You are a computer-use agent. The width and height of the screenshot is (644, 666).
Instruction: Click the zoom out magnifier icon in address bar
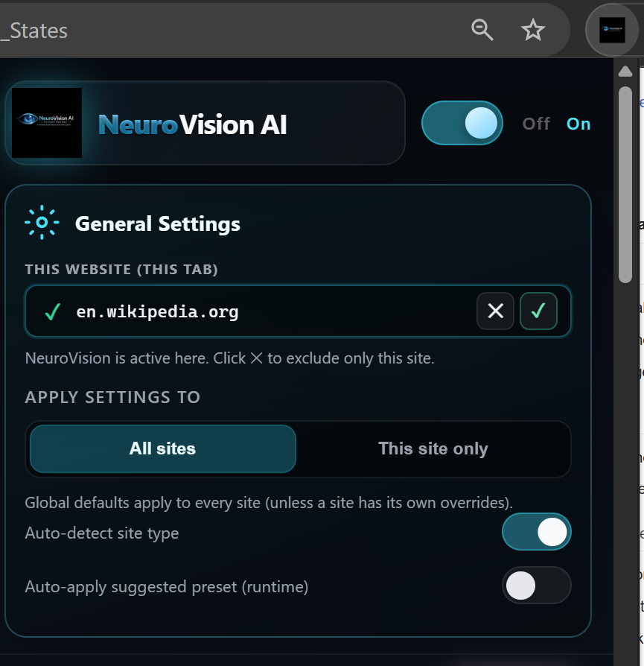click(482, 30)
